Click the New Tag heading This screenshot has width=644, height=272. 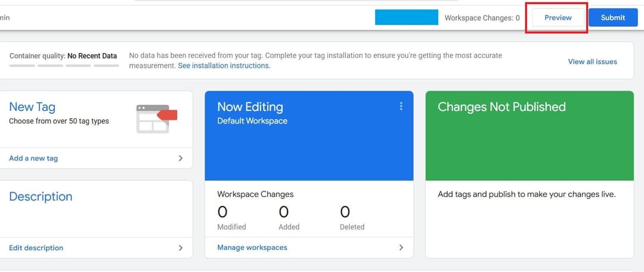[x=32, y=107]
